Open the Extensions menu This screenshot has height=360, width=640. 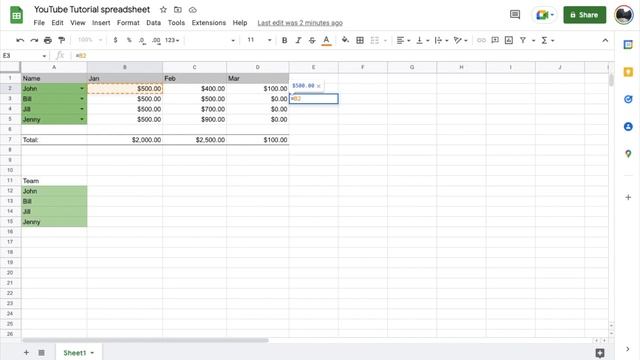pyautogui.click(x=209, y=23)
